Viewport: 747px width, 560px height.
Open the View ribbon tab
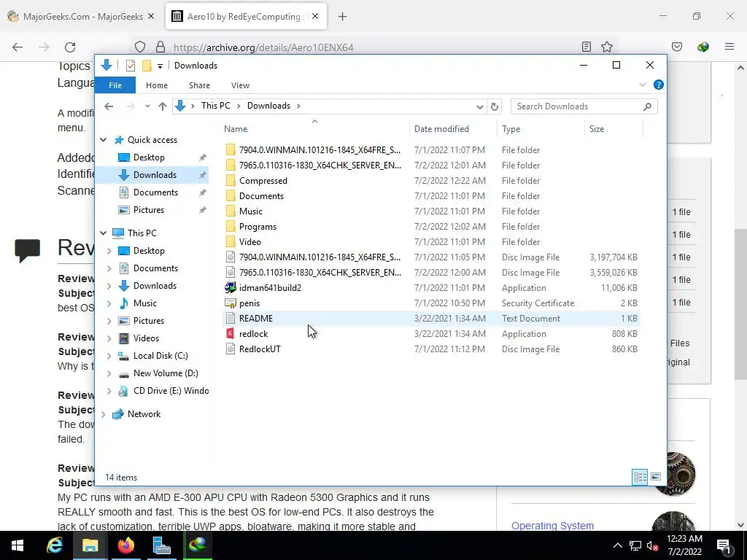tap(240, 85)
